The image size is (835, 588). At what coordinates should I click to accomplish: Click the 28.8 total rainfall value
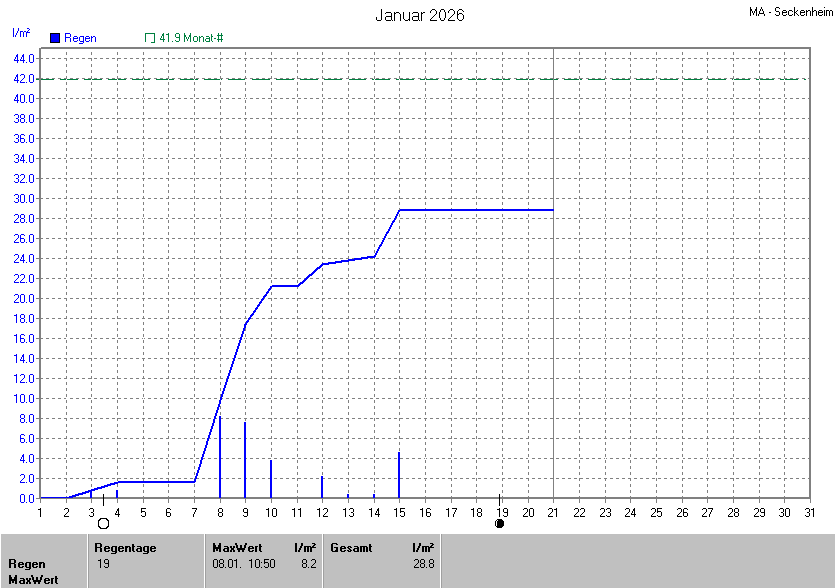tap(423, 564)
